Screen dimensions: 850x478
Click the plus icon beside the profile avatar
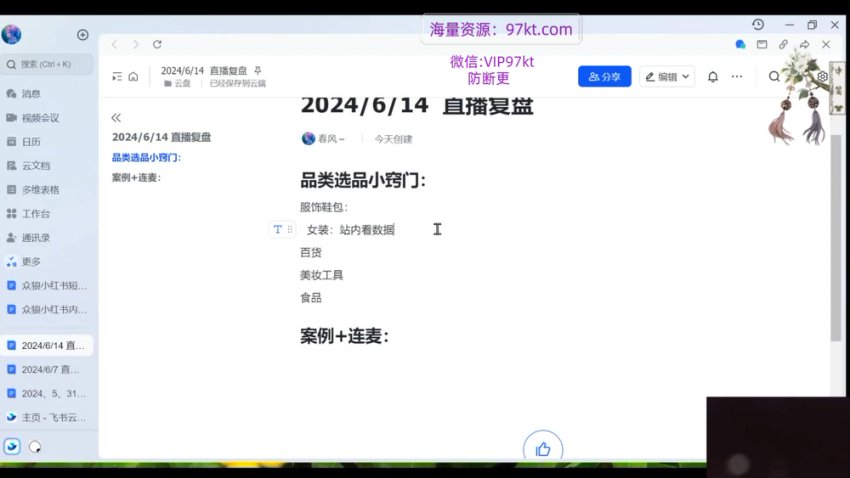(x=83, y=35)
